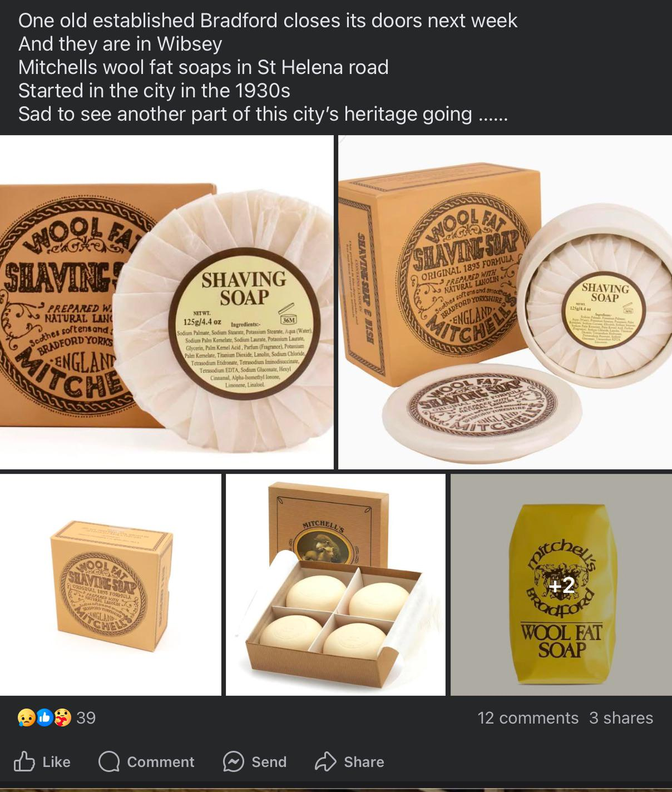Open the 12 comments link
The image size is (672, 792).
coord(528,718)
